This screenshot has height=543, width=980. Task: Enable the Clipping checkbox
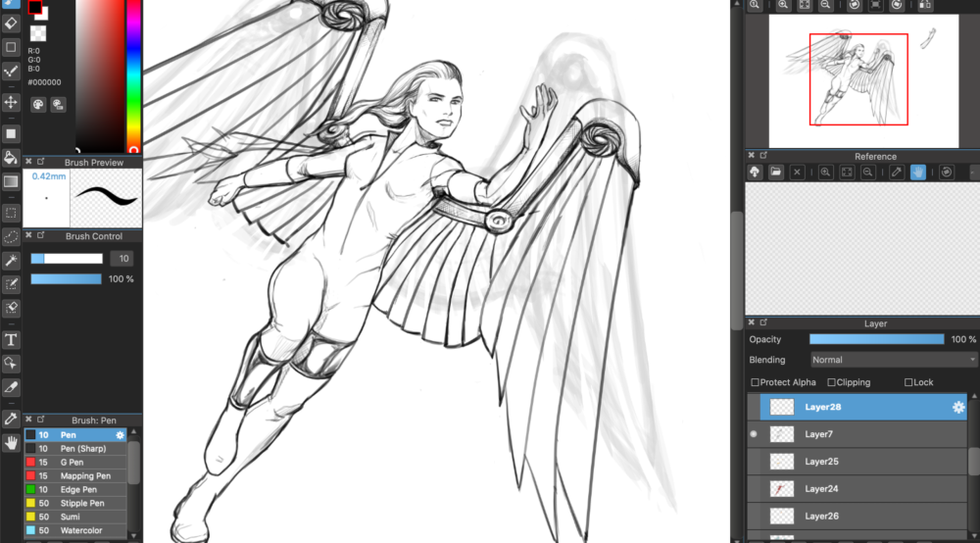coord(831,382)
